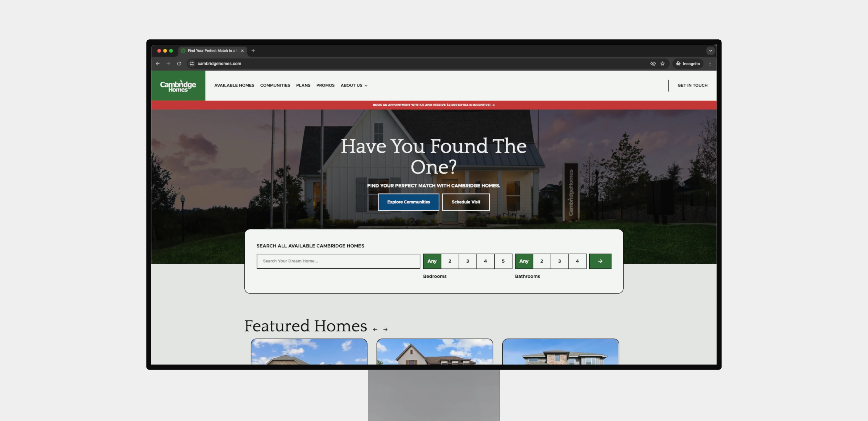Reload the page with refresh icon
The image size is (868, 421).
click(x=179, y=63)
